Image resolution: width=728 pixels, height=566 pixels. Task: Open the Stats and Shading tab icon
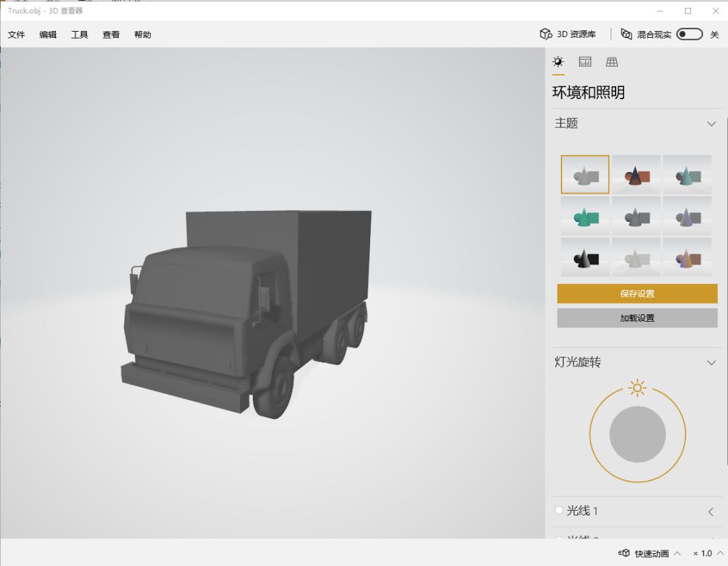point(585,62)
